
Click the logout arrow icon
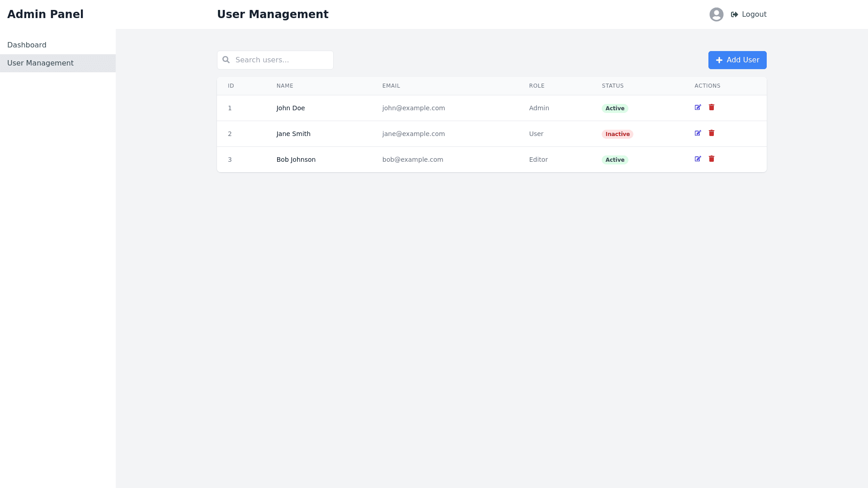[734, 14]
